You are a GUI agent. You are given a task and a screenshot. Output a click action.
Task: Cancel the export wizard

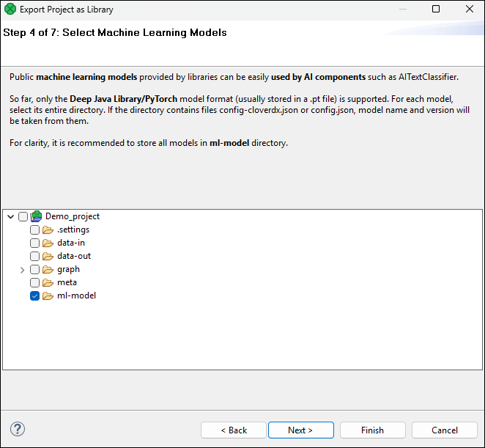pos(445,430)
